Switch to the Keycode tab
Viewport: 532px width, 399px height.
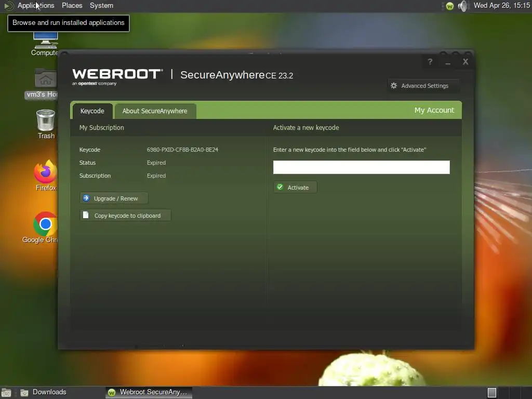coord(92,111)
